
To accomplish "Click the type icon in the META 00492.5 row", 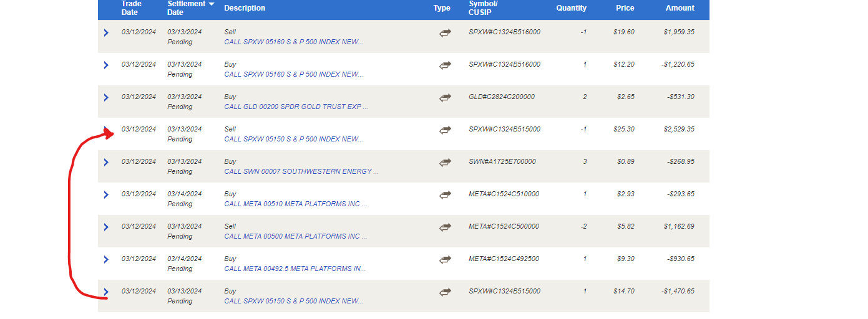I will (445, 260).
